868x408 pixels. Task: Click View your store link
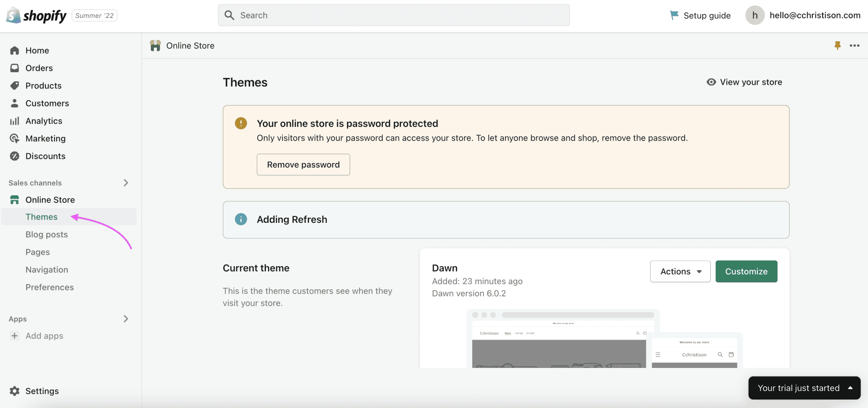pos(744,82)
